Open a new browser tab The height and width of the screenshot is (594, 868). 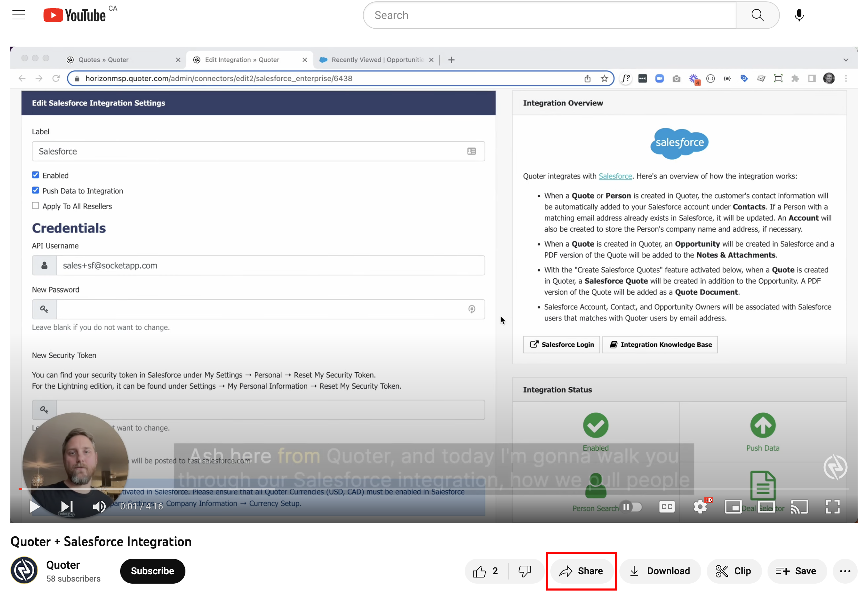coord(451,60)
